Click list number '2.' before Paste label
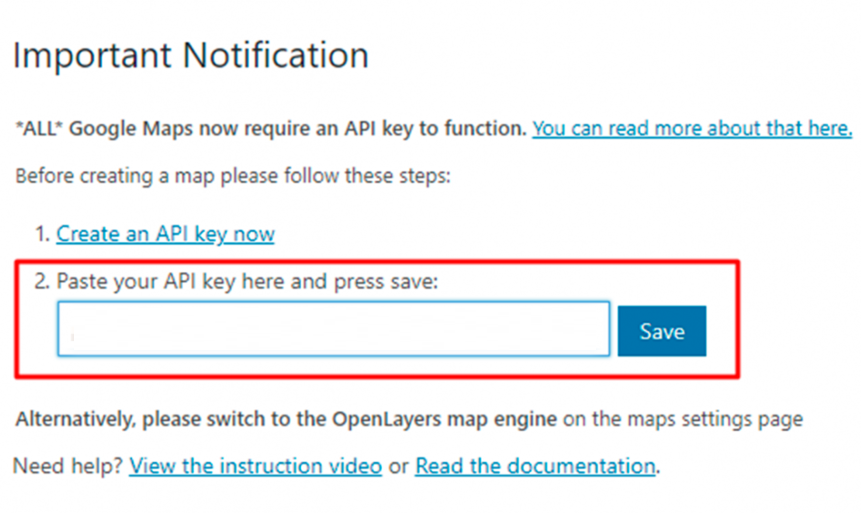 click(x=42, y=281)
